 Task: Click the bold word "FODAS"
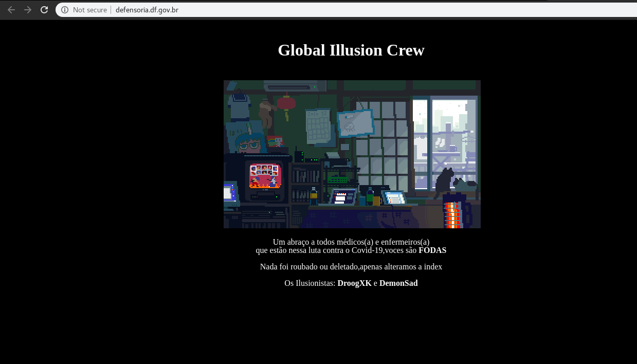[x=432, y=250]
